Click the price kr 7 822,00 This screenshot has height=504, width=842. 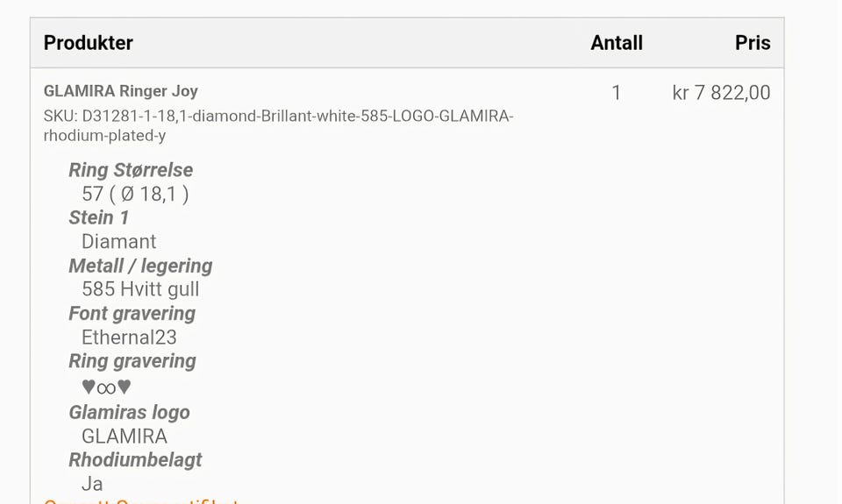pyautogui.click(x=721, y=93)
